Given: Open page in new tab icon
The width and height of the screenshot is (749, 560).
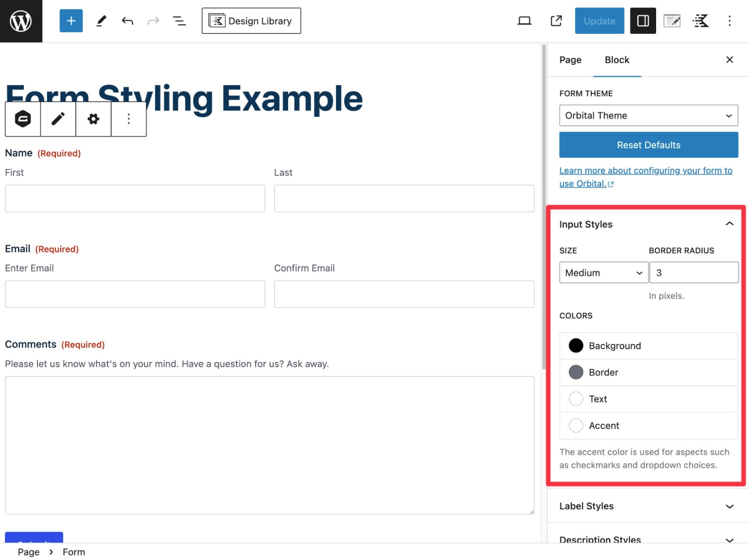Looking at the screenshot, I should (x=556, y=21).
